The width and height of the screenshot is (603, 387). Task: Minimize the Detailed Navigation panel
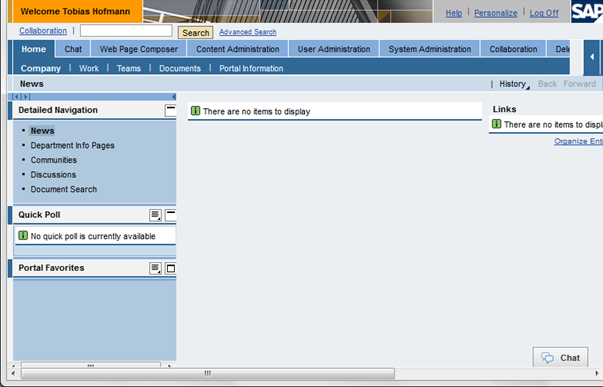coord(170,110)
